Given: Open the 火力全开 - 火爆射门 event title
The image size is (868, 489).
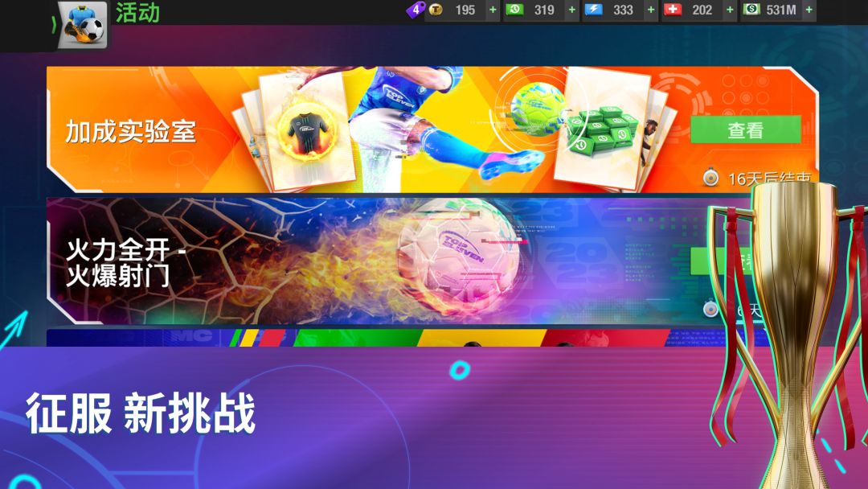Looking at the screenshot, I should point(126,263).
